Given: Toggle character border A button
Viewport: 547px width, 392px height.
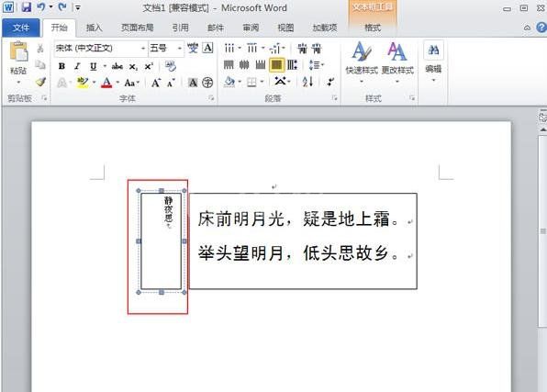Looking at the screenshot, I should tap(208, 48).
